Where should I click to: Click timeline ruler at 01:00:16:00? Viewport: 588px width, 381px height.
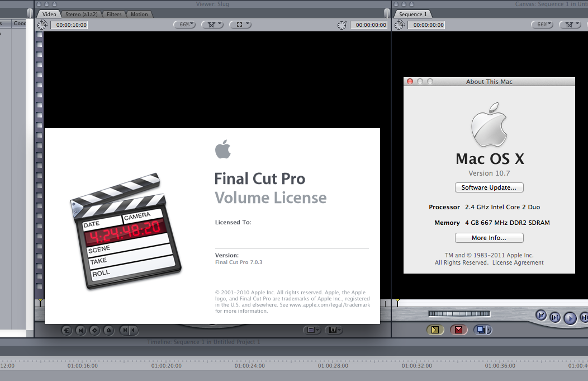tap(83, 365)
